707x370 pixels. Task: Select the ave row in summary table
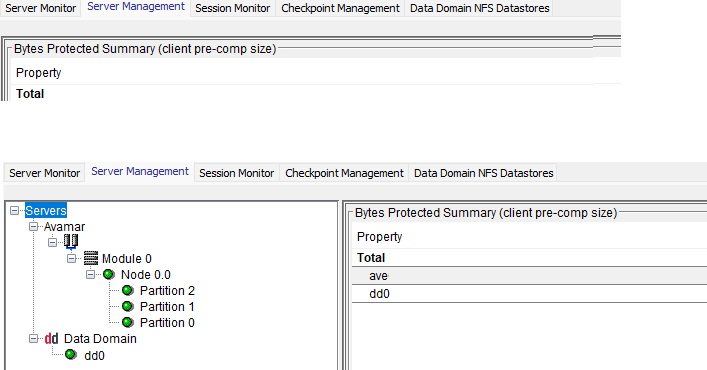[529, 275]
